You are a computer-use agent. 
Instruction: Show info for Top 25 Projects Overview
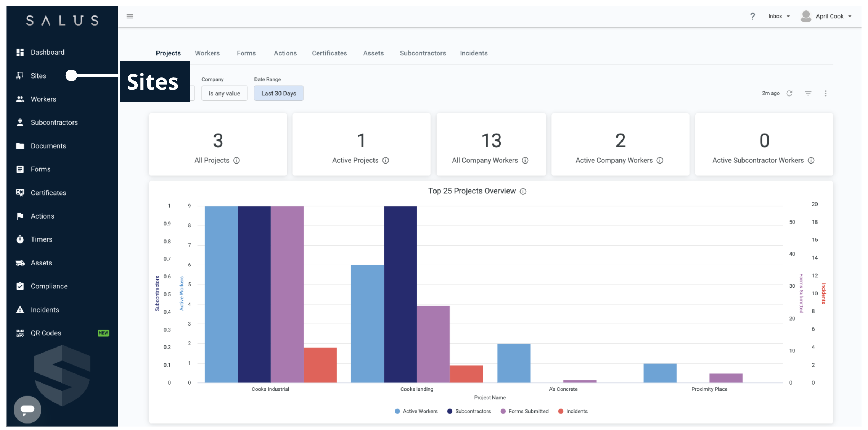[x=523, y=192]
